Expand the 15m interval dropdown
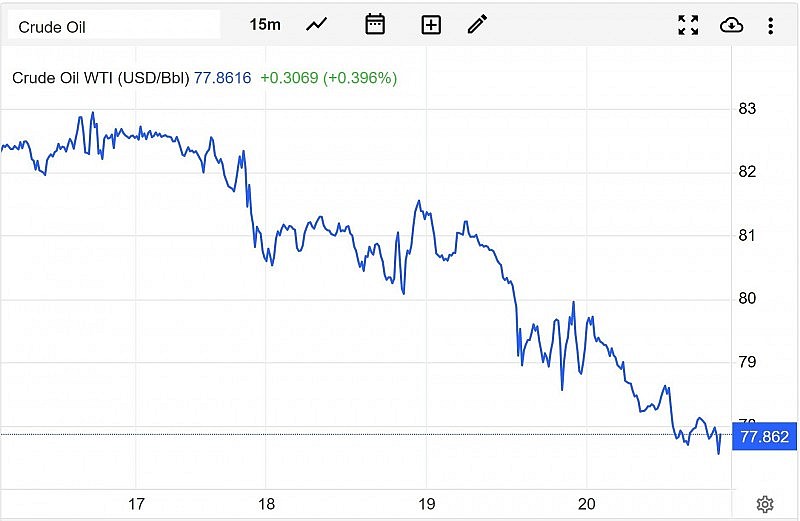Screen dimensions: 800x521 (265, 25)
